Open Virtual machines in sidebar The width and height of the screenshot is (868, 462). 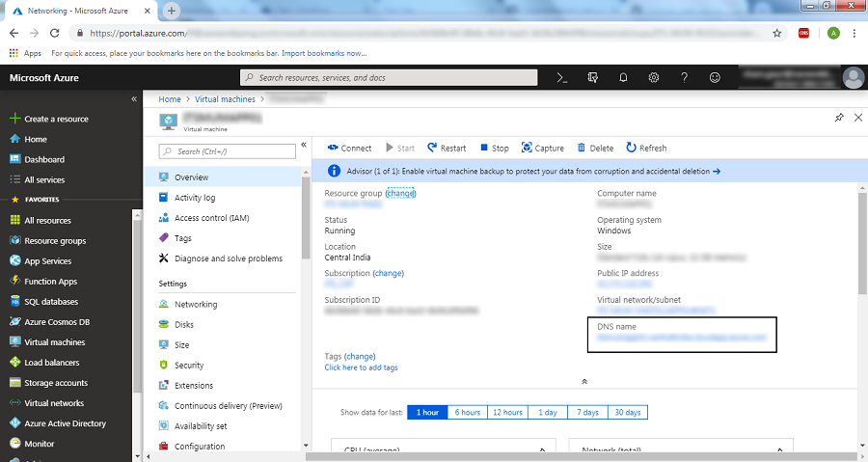(x=47, y=342)
